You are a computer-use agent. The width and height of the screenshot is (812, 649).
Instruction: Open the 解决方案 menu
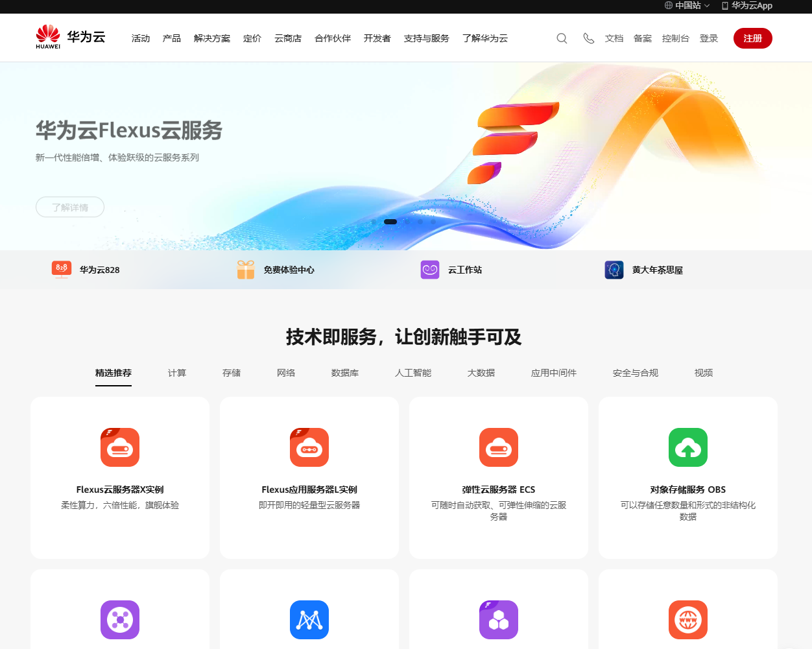(212, 38)
